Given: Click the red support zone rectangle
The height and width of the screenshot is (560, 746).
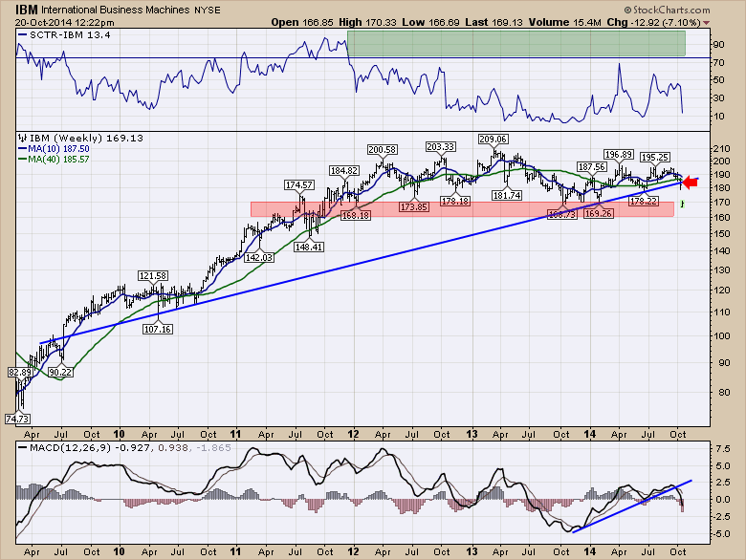Looking at the screenshot, I should (x=459, y=208).
